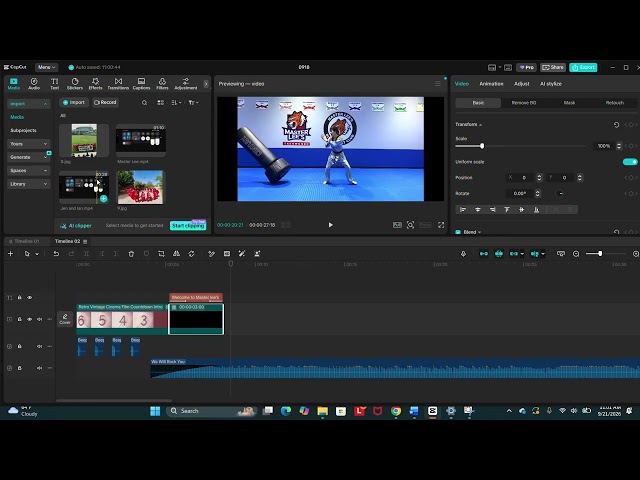Select the Remove BG sub-tab
Viewport: 640px width, 480px height.
click(524, 103)
